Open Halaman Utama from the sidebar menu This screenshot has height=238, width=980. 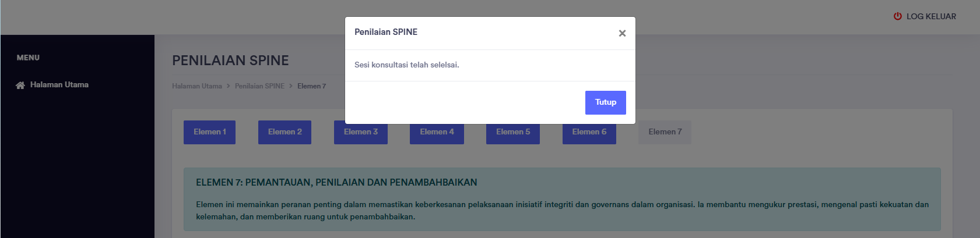coord(59,85)
